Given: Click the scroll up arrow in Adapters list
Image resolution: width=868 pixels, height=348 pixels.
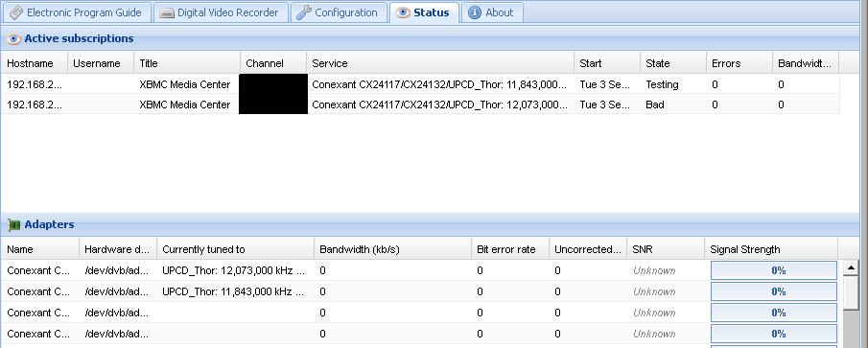Looking at the screenshot, I should click(851, 268).
